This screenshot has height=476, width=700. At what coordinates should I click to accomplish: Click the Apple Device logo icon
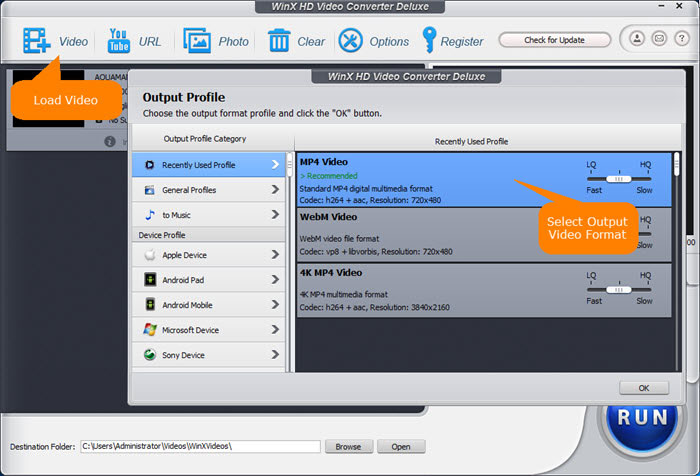[150, 255]
